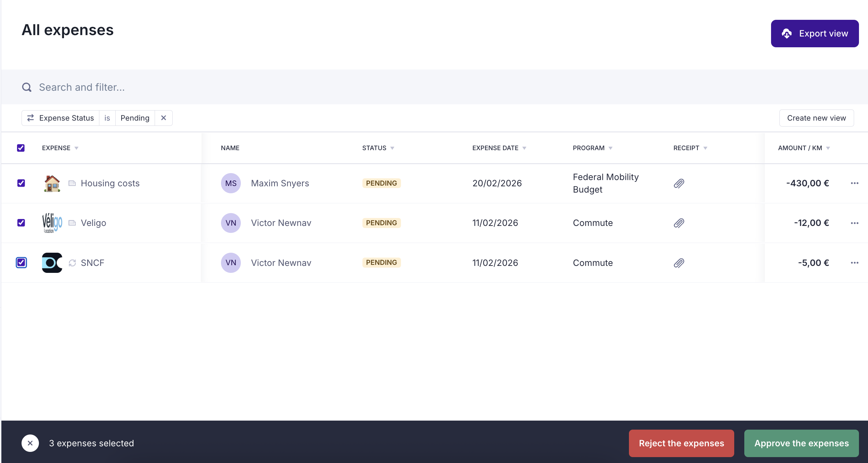Click the SNCF logo icon
Image resolution: width=868 pixels, height=463 pixels.
pos(52,263)
